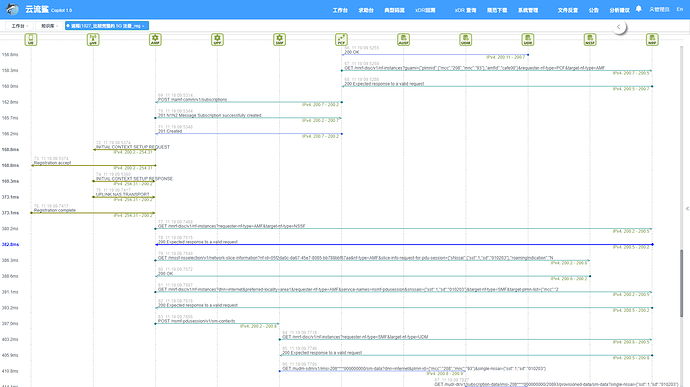Screen dimensions: 690x387
Task: Open the 规范下载 menu item
Action: point(497,10)
